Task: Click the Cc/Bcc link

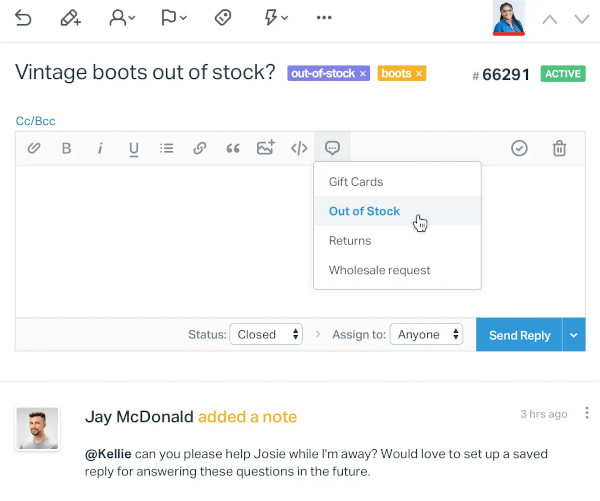Action: click(x=35, y=121)
